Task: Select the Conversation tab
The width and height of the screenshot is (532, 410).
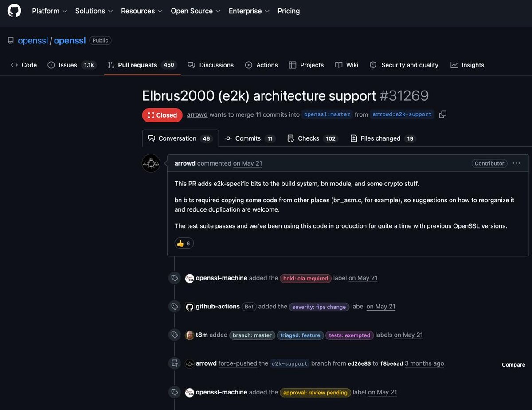Action: pos(180,138)
